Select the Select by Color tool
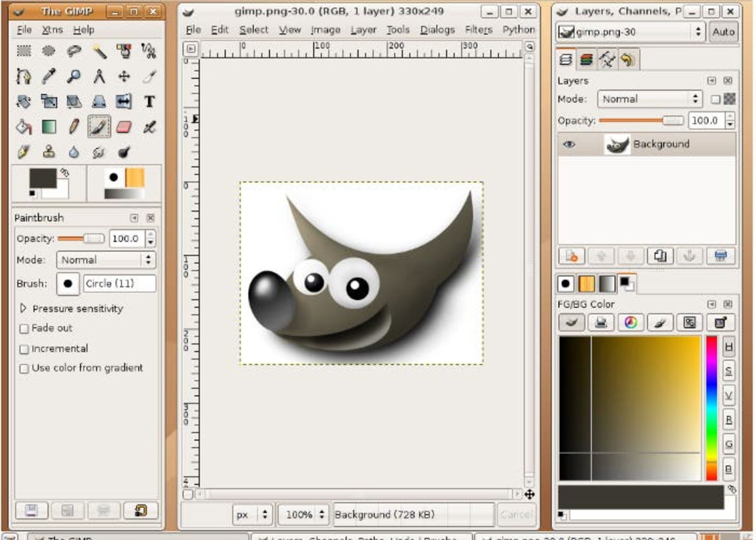 (x=124, y=52)
